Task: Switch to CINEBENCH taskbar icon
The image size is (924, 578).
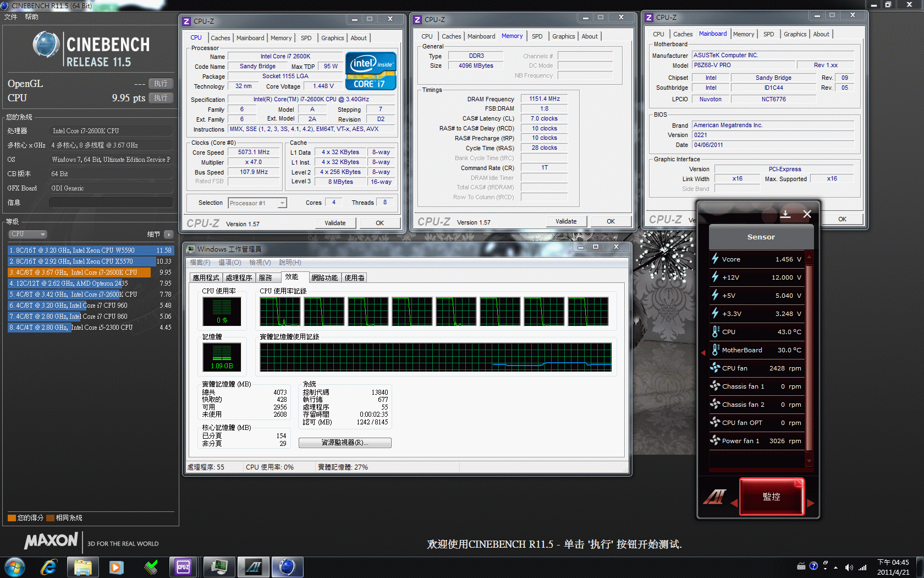Action: click(x=287, y=567)
